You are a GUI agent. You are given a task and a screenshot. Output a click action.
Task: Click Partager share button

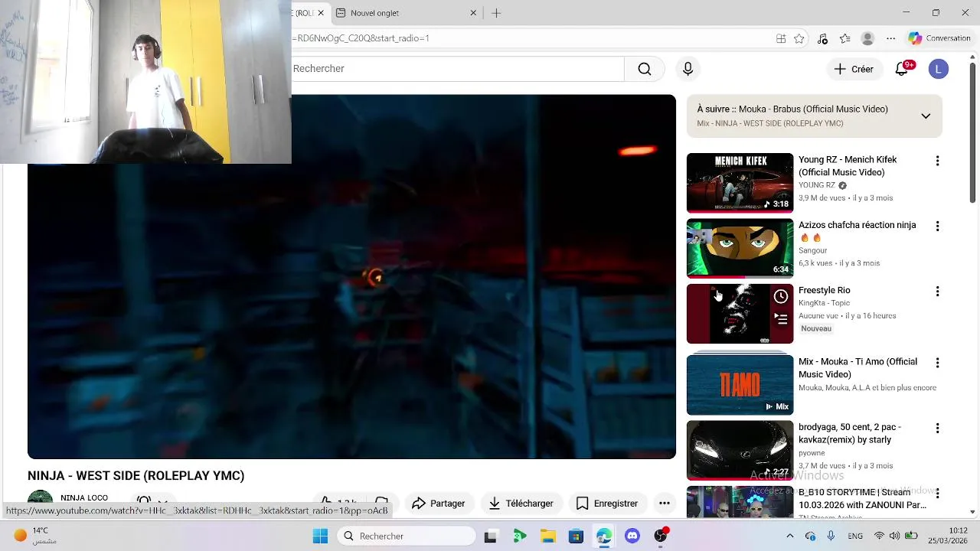[438, 504]
